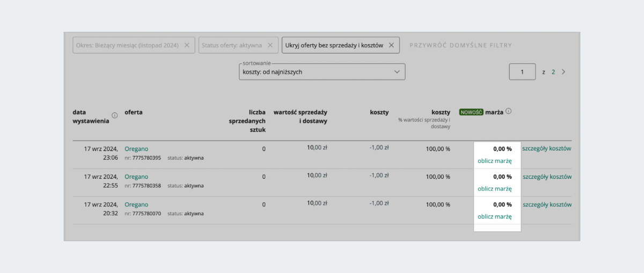644x273 pixels.
Task: Remove the 'Ukryj oferty bez sprzedaży i kosztów' filter
Action: (x=391, y=46)
